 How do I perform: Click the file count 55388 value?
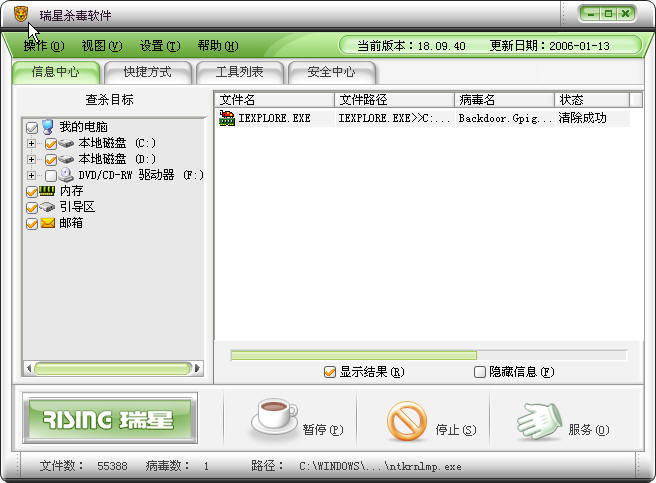tap(112, 466)
